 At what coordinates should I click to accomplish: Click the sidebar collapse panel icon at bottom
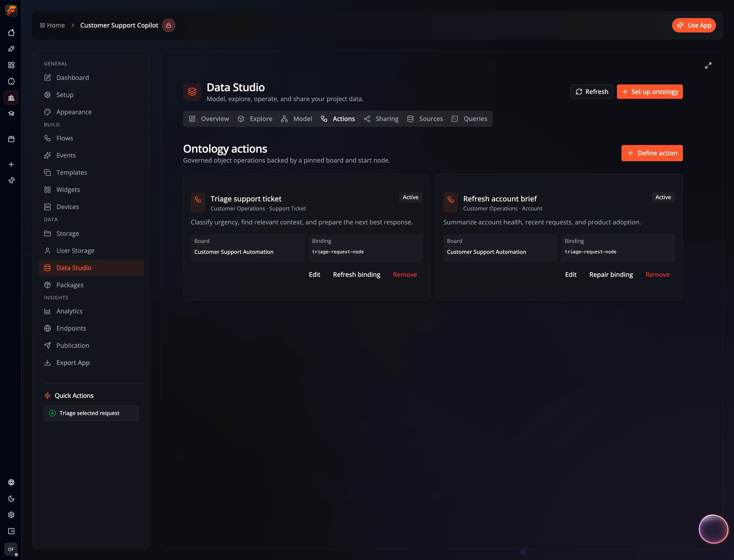(11, 531)
